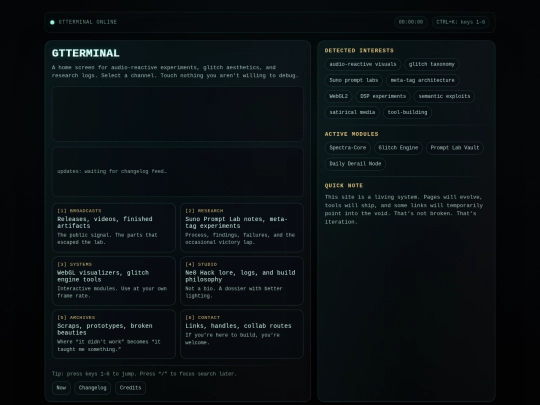Screen dimensions: 540x405
Task: Open the Prompt Lab Vault module
Action: pyautogui.click(x=455, y=148)
